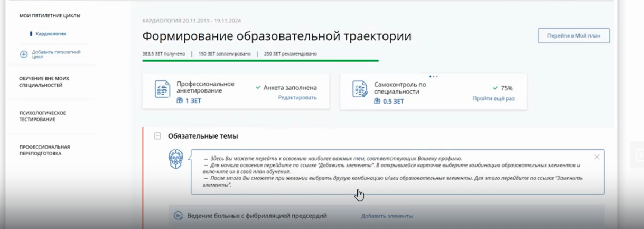This screenshot has width=644, height=229.
Task: Click Редактировать link on questionnaire card
Action: [297, 98]
